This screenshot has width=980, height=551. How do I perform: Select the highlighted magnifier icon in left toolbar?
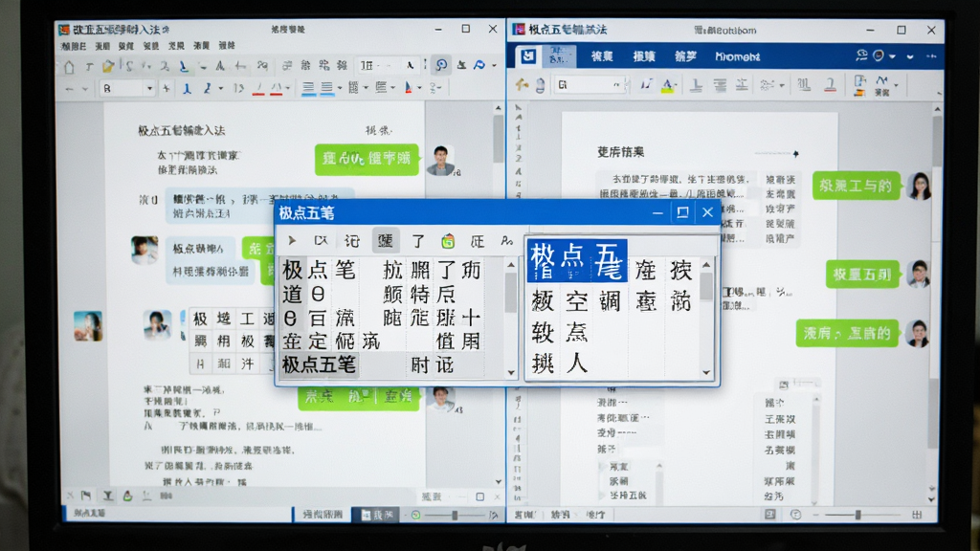coord(441,65)
